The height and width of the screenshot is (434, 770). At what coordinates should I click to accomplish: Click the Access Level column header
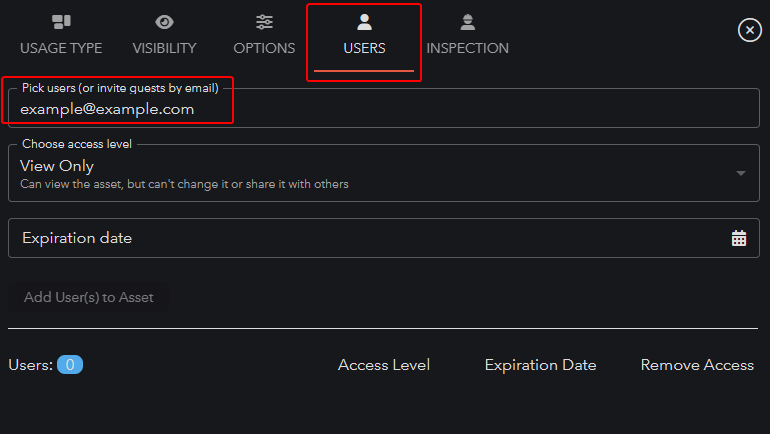[x=384, y=365]
